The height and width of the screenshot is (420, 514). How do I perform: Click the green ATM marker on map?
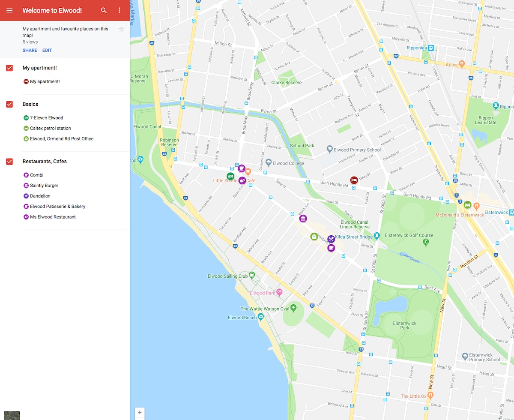point(230,176)
